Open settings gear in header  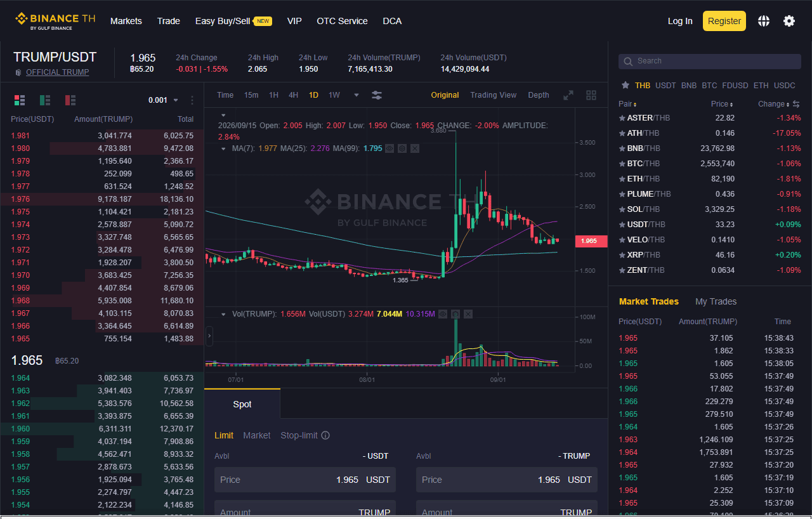pyautogui.click(x=789, y=21)
